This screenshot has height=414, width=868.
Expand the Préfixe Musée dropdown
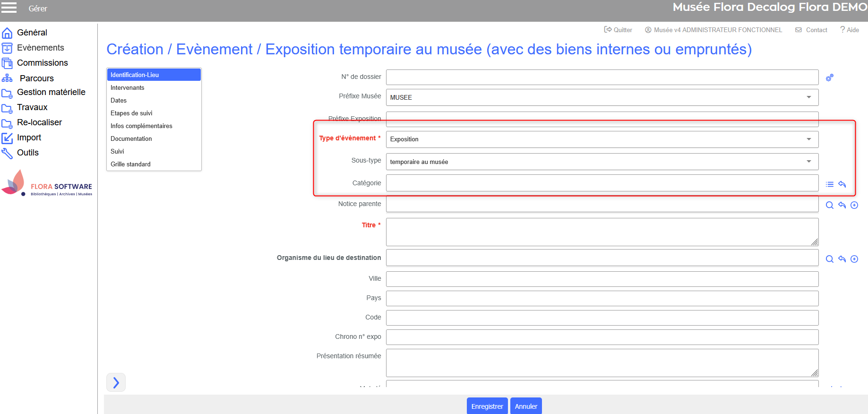[808, 97]
